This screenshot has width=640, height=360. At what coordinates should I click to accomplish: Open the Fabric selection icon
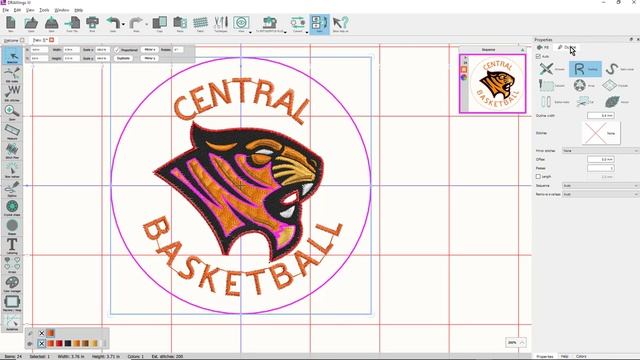click(x=200, y=23)
